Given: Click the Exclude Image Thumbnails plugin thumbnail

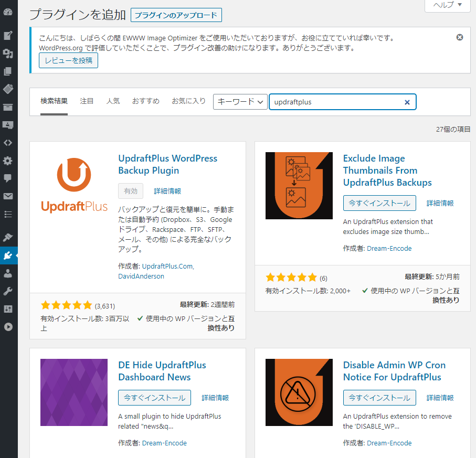Looking at the screenshot, I should pos(299,185).
